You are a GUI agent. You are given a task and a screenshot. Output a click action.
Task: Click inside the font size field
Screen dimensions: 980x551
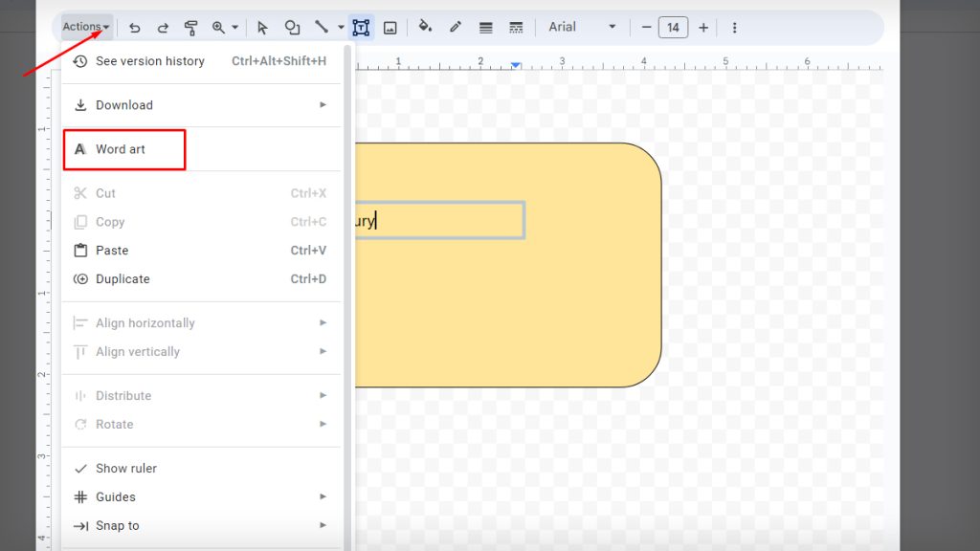(673, 27)
